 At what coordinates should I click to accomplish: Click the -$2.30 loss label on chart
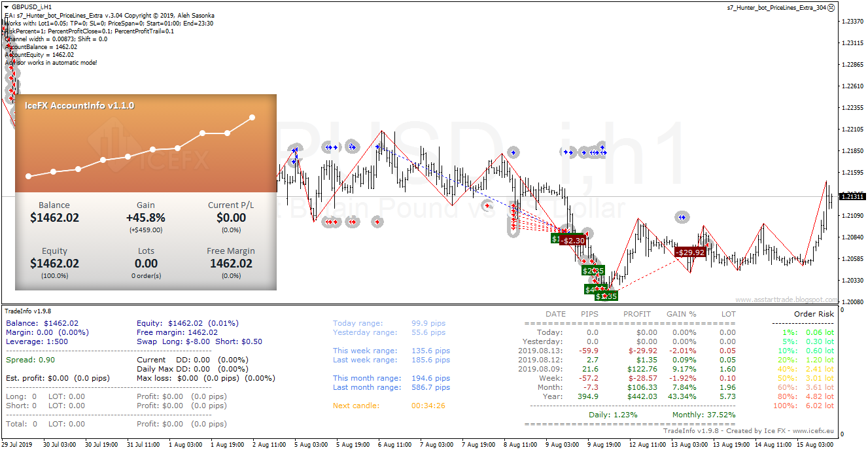tap(572, 241)
